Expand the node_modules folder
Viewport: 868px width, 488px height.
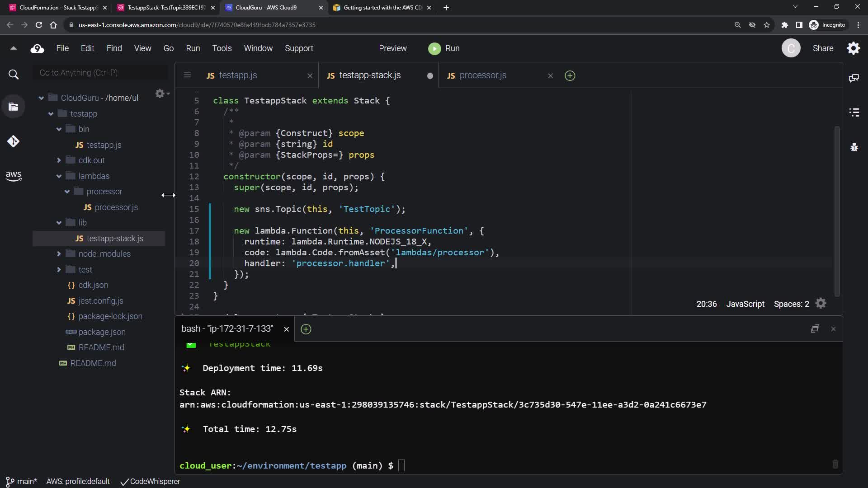tap(59, 254)
